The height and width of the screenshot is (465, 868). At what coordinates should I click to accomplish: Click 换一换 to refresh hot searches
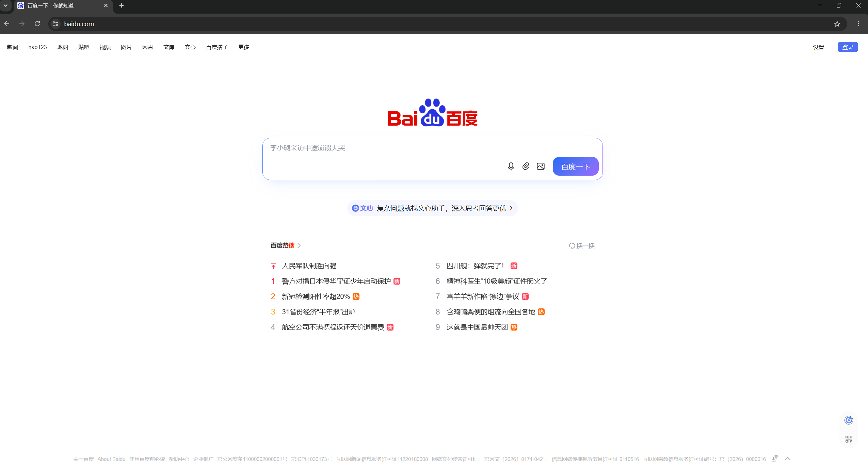[585, 245]
